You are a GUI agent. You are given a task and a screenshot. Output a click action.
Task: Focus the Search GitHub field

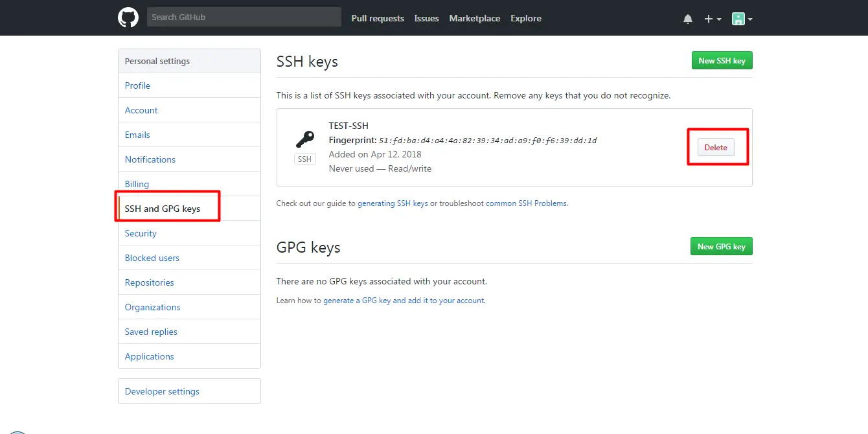(244, 17)
